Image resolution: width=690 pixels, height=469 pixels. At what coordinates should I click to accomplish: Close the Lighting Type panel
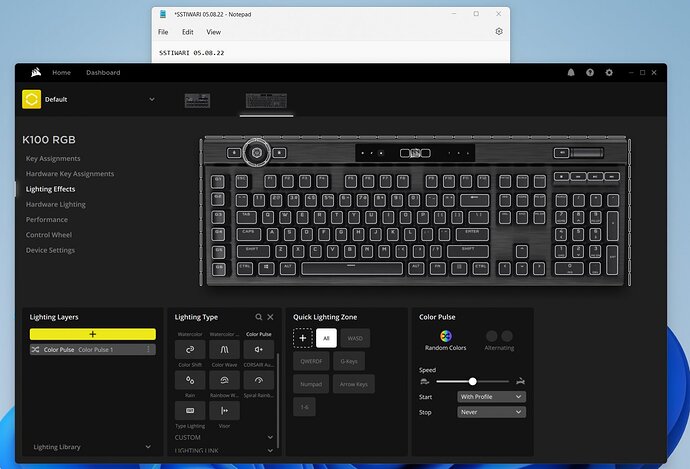[x=270, y=317]
